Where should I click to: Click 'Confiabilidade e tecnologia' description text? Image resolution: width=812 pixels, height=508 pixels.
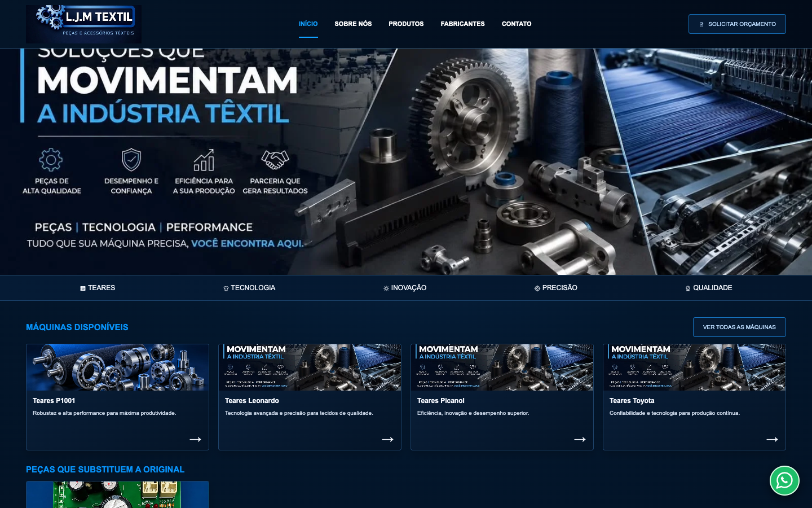(x=674, y=413)
